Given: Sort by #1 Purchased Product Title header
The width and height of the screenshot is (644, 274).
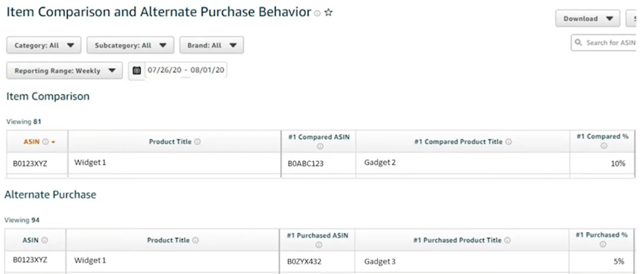Looking at the screenshot, I should click(457, 240).
